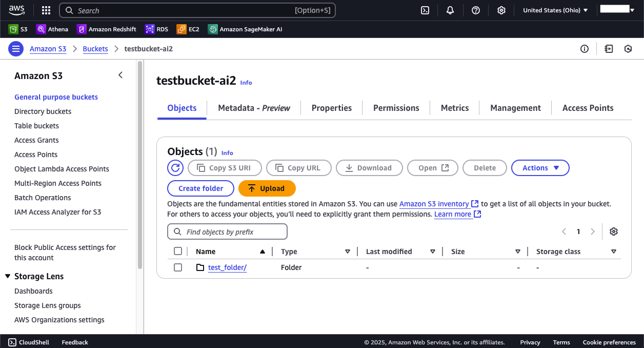Screen dimensions: 644x348
Task: Refresh the objects list
Action: click(x=175, y=168)
